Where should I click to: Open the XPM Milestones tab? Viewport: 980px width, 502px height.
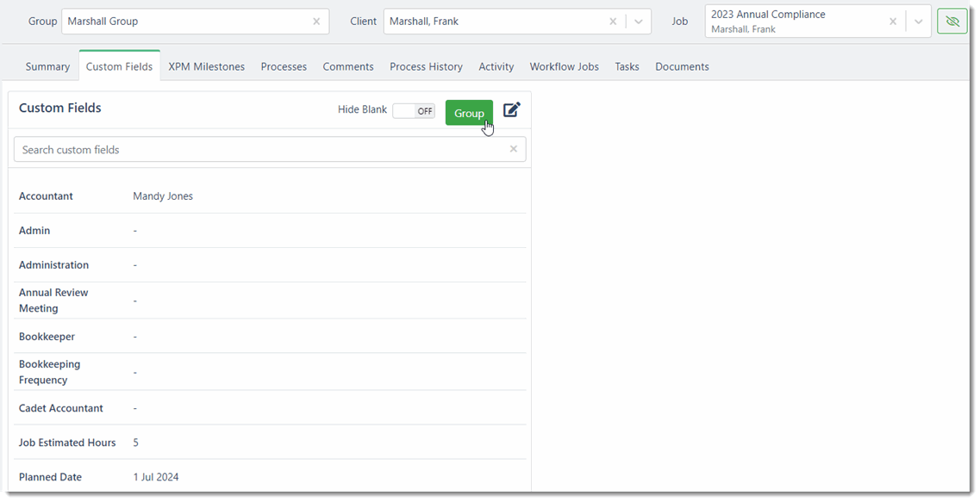click(x=206, y=66)
